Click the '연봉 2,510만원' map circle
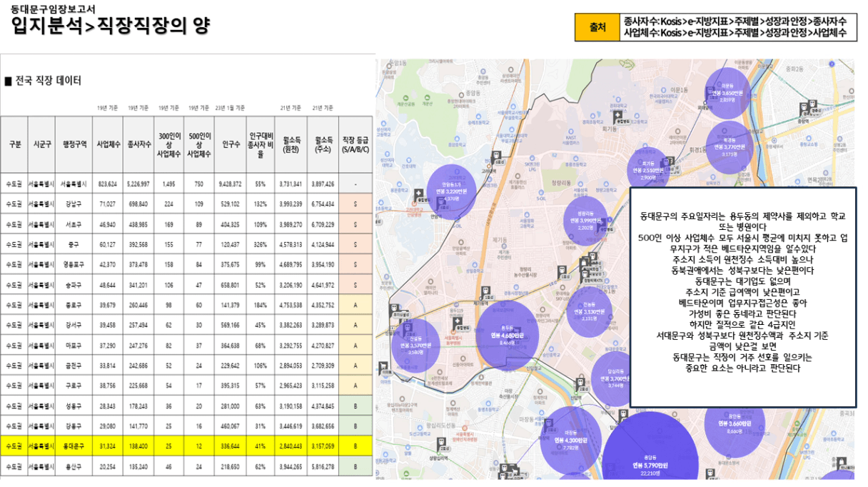868x487 pixels. point(648,170)
